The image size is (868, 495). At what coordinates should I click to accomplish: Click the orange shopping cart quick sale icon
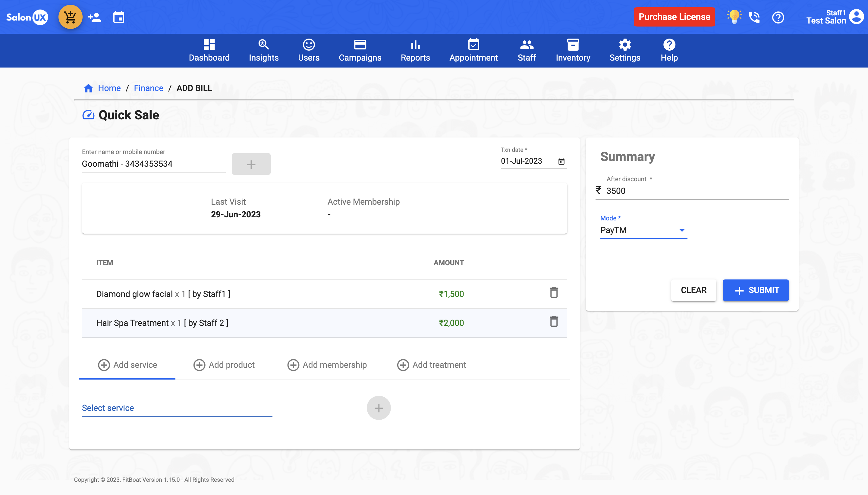70,17
